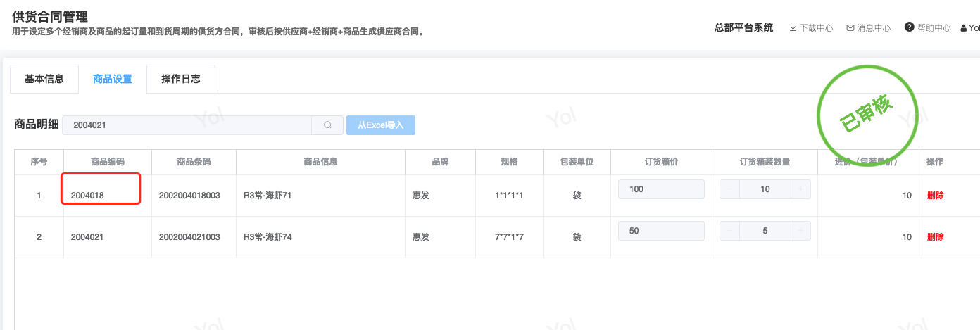Screen dimensions: 980x330
Task: Click search field containing 2004021
Action: (x=187, y=125)
